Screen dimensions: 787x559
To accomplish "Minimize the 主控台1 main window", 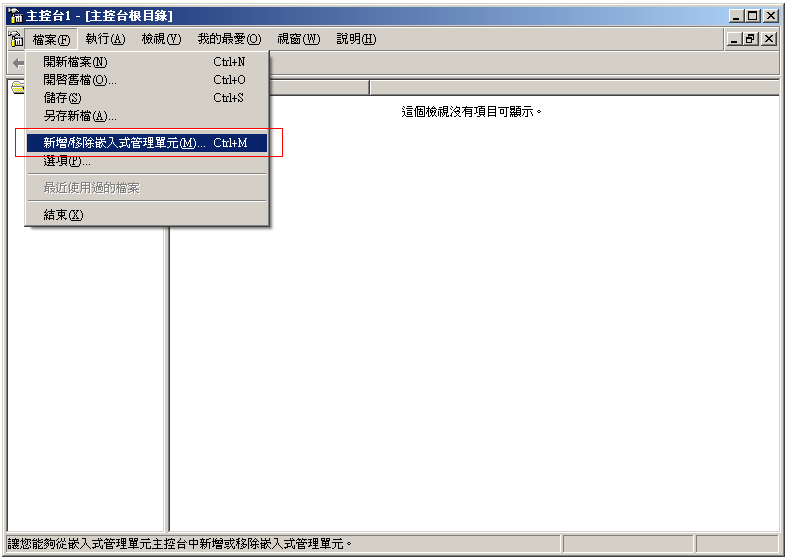I will [x=737, y=16].
